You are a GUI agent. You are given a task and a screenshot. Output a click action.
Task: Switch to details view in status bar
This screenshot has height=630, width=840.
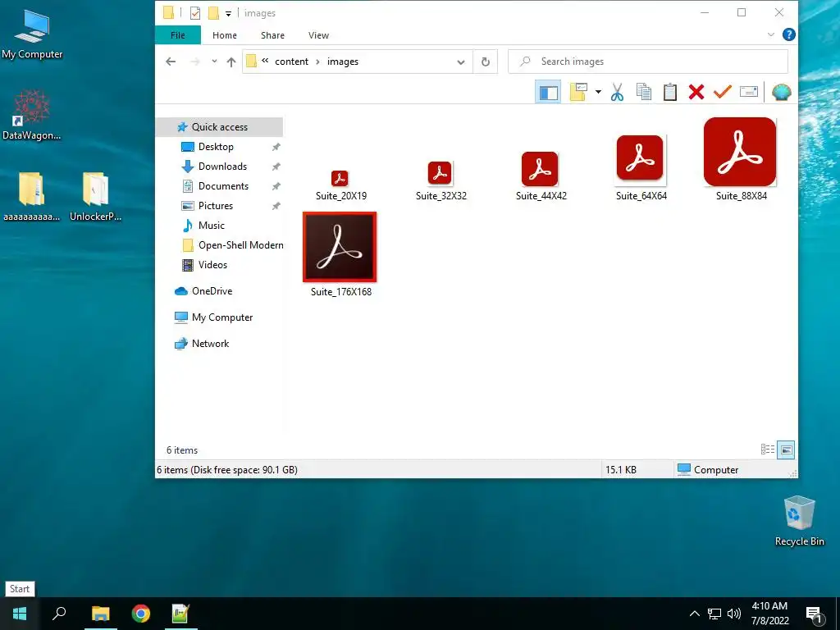[x=767, y=450]
